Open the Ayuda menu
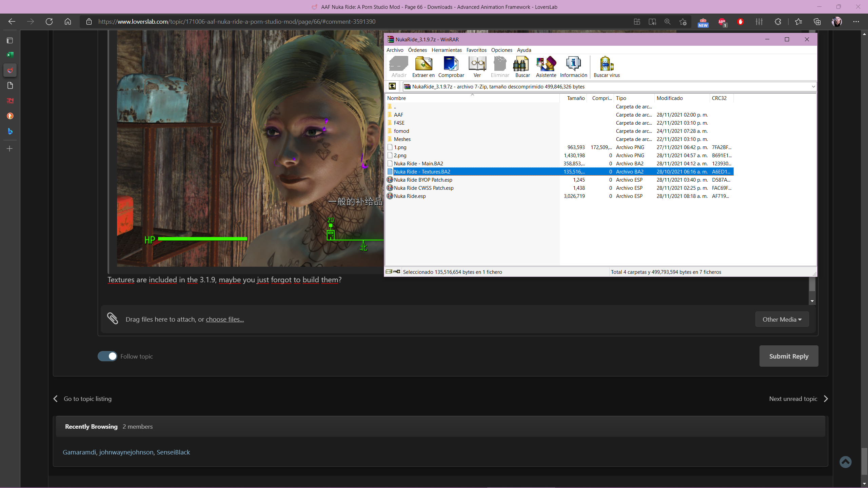 pos(524,50)
